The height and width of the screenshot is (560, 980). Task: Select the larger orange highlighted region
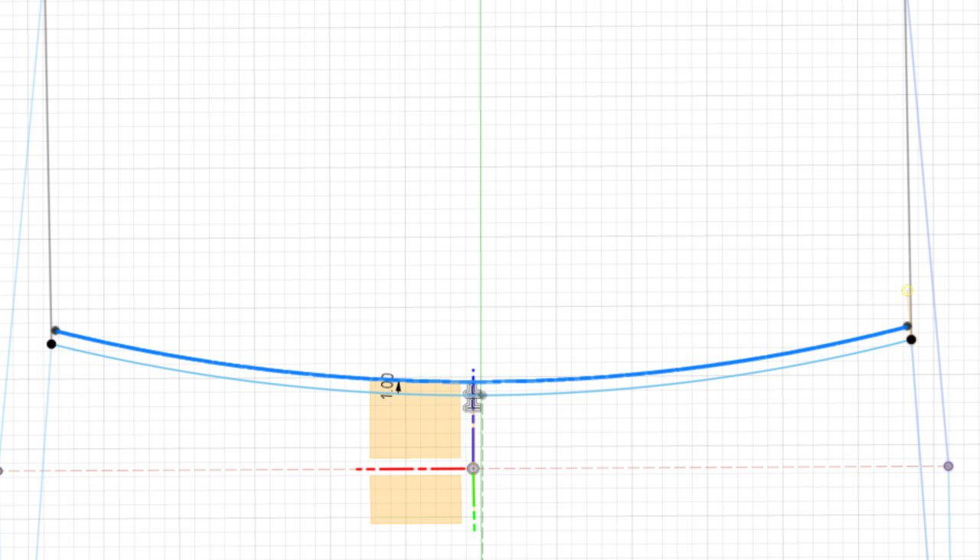tap(415, 420)
